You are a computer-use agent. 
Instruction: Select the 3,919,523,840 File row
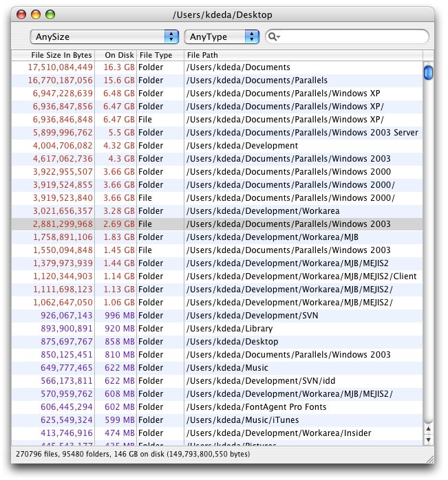pyautogui.click(x=217, y=198)
